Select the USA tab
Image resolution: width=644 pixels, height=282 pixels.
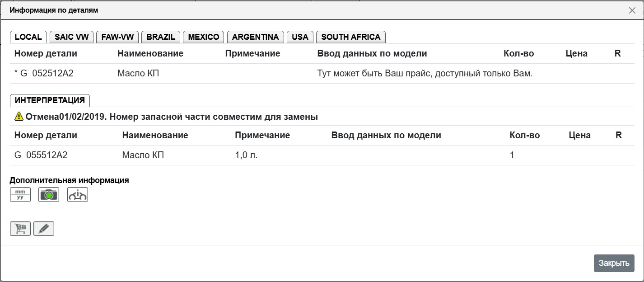[300, 37]
